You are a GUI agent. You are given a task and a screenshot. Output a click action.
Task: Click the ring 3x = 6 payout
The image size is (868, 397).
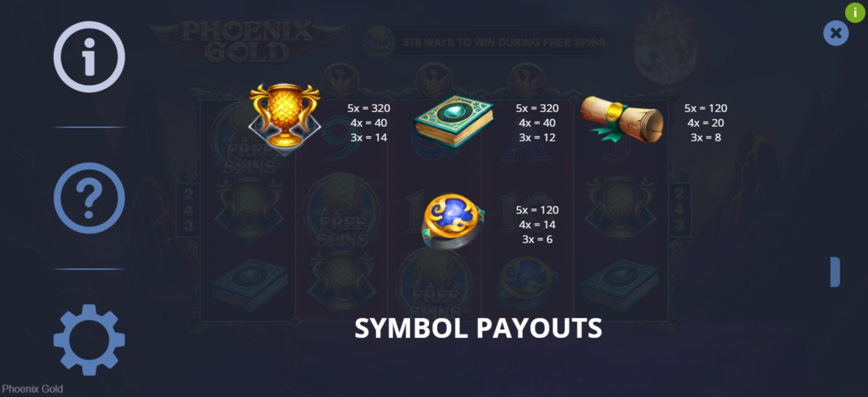click(537, 239)
